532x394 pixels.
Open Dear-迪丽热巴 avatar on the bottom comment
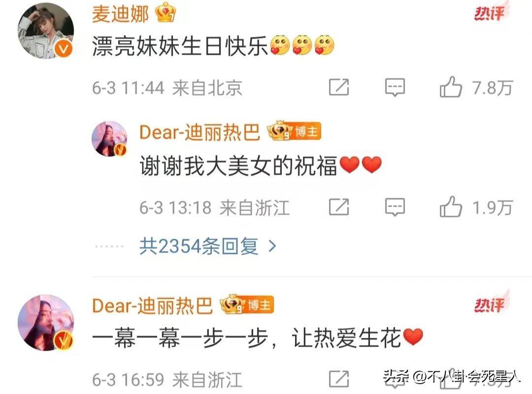pos(46,322)
